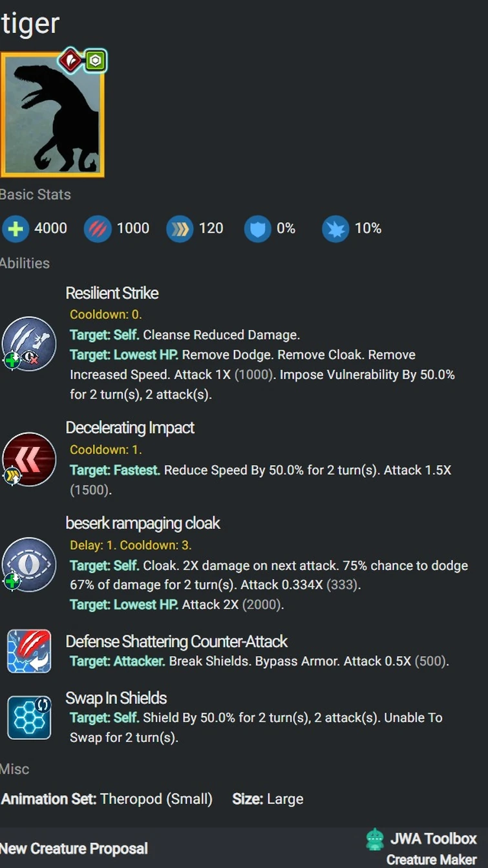
Task: Select the Resilient Strike ability icon
Action: click(28, 344)
